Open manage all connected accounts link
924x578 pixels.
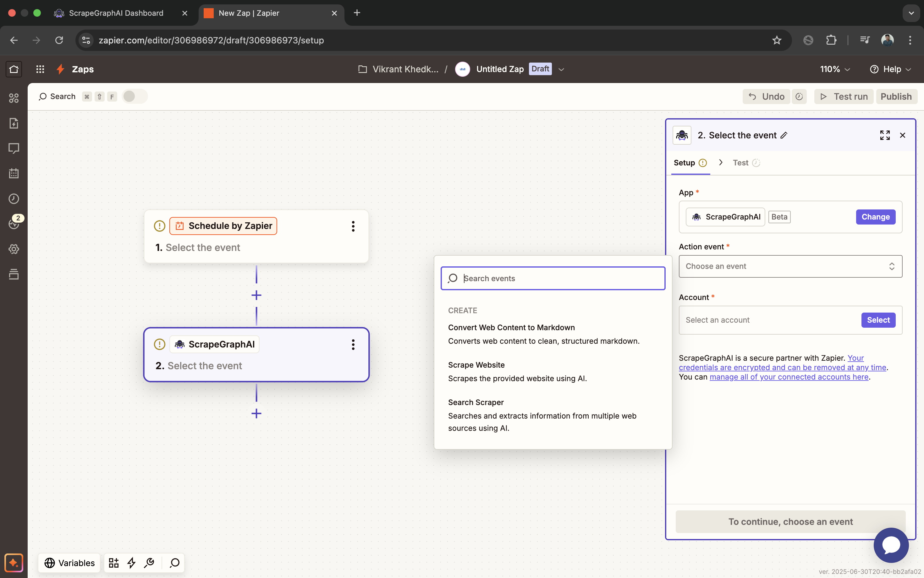pyautogui.click(x=789, y=377)
